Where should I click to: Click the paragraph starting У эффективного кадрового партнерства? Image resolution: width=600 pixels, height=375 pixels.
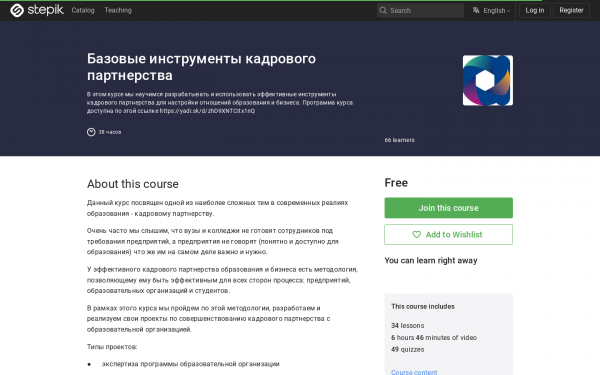222,280
